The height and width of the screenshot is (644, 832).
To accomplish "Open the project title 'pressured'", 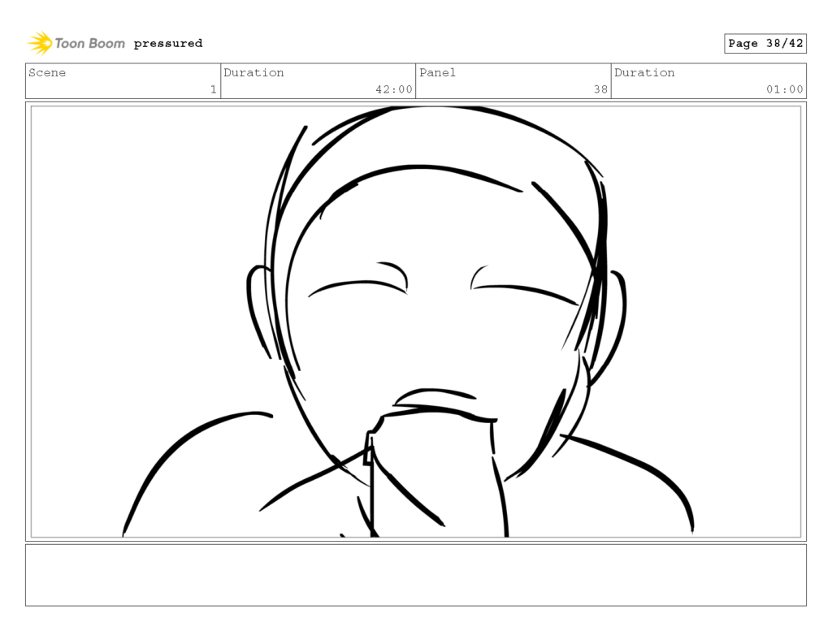I will pos(167,44).
